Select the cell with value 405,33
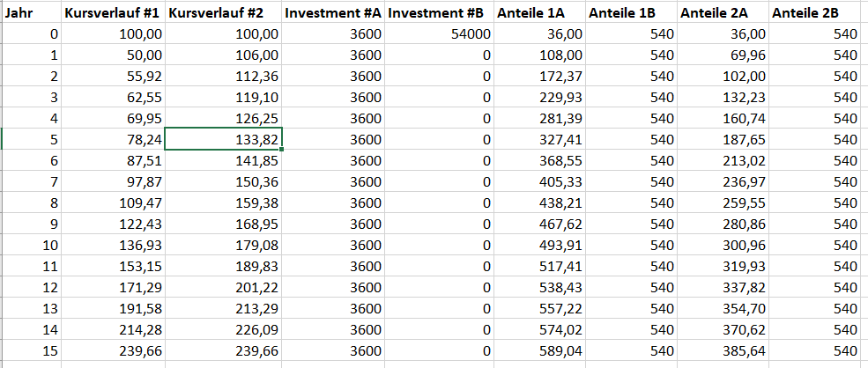Viewport: 868px width, 368px height. point(539,181)
